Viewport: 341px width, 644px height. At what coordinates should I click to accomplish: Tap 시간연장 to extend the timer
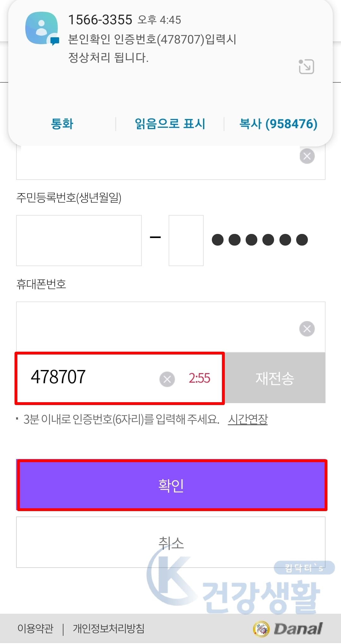[248, 420]
